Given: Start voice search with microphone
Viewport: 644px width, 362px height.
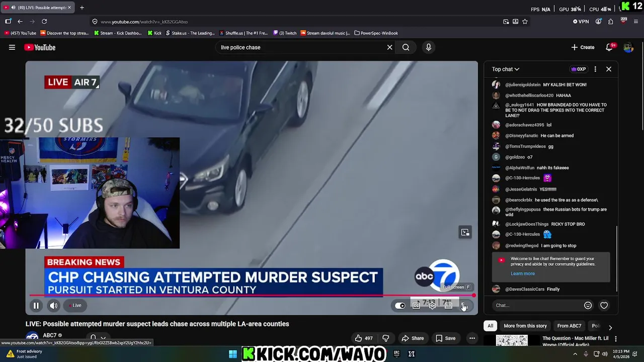Looking at the screenshot, I should (429, 47).
